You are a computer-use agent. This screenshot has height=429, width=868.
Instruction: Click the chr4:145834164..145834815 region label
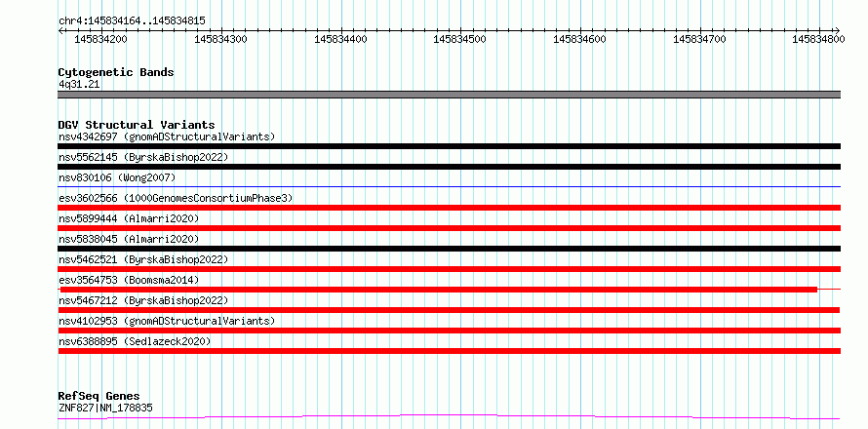(x=132, y=21)
